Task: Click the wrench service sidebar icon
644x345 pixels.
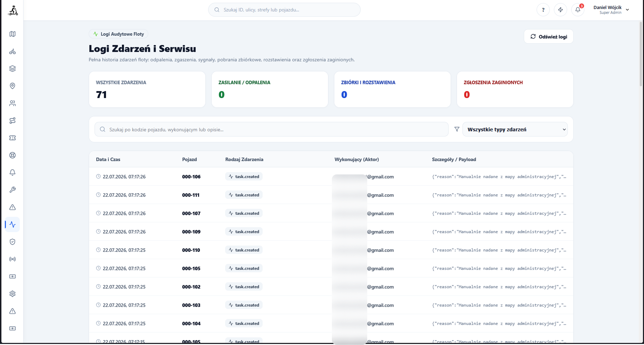Action: click(x=12, y=190)
